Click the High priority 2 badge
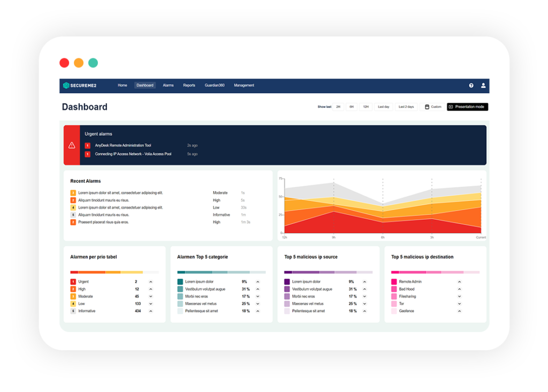 click(x=73, y=289)
